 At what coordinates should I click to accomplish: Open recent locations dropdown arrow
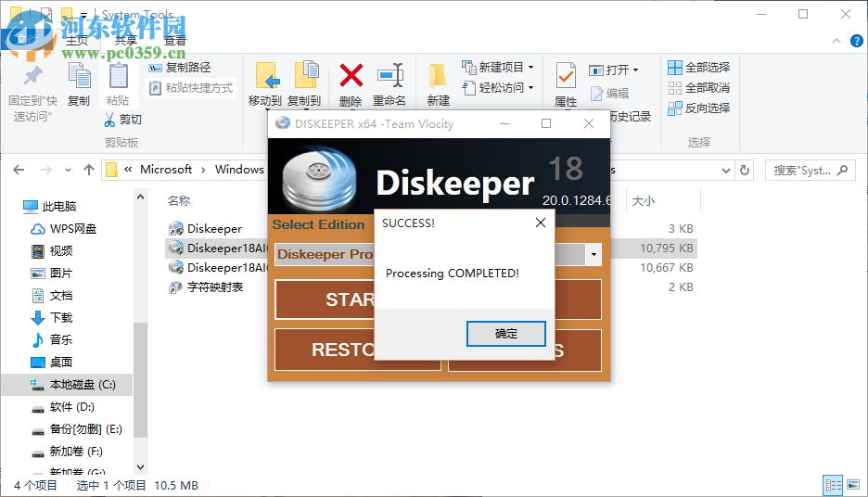tap(68, 170)
